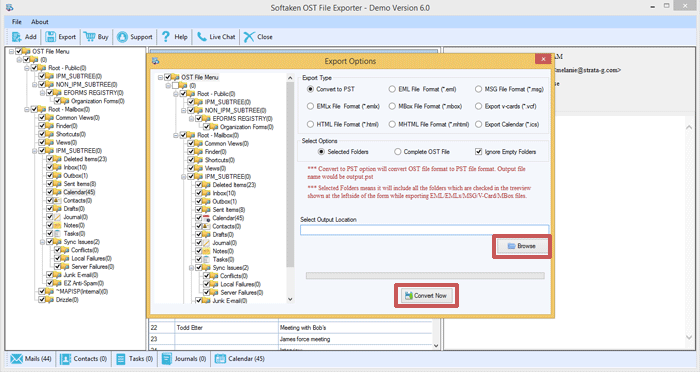This screenshot has height=372, width=700.
Task: Open the About menu
Action: coord(39,21)
